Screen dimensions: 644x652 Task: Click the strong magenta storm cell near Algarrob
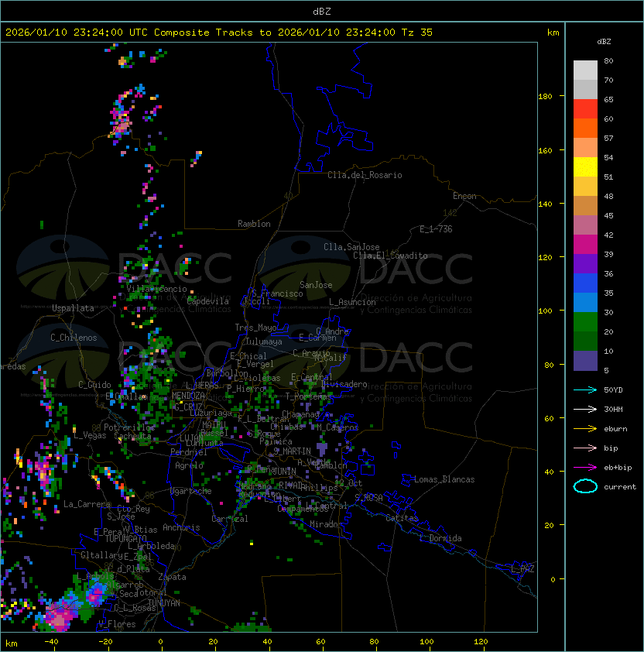pos(97,595)
